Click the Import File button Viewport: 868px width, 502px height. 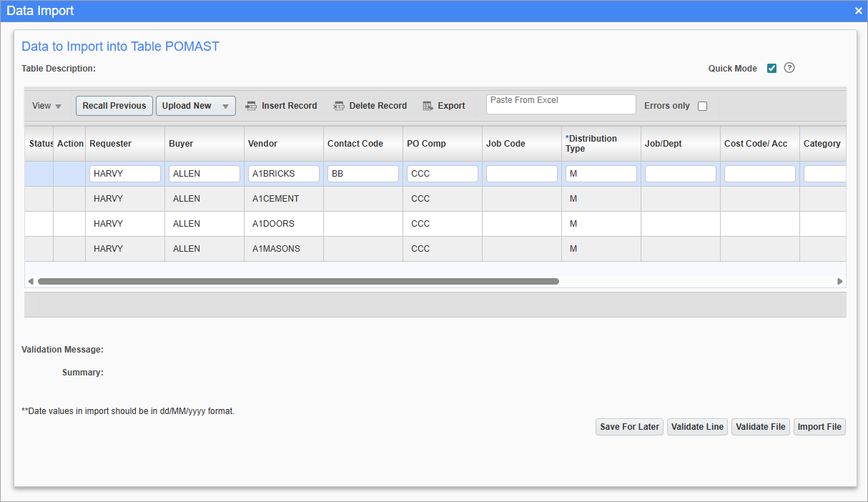click(819, 426)
